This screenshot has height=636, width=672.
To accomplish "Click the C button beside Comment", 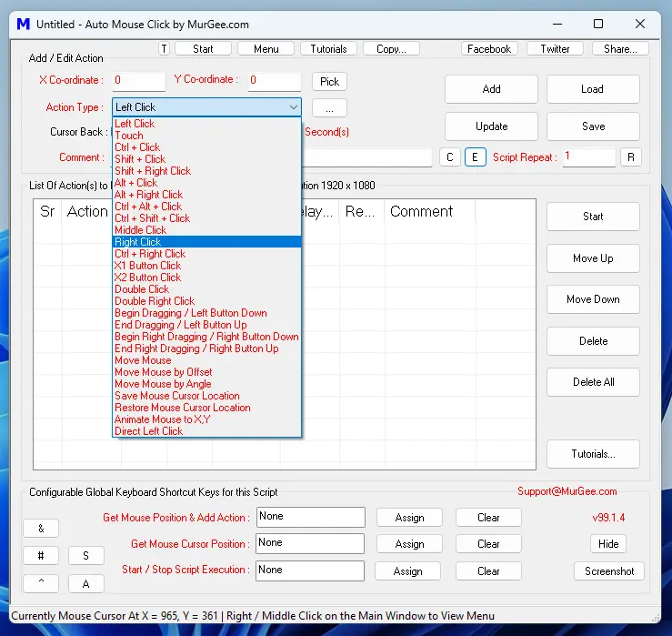I will [450, 157].
